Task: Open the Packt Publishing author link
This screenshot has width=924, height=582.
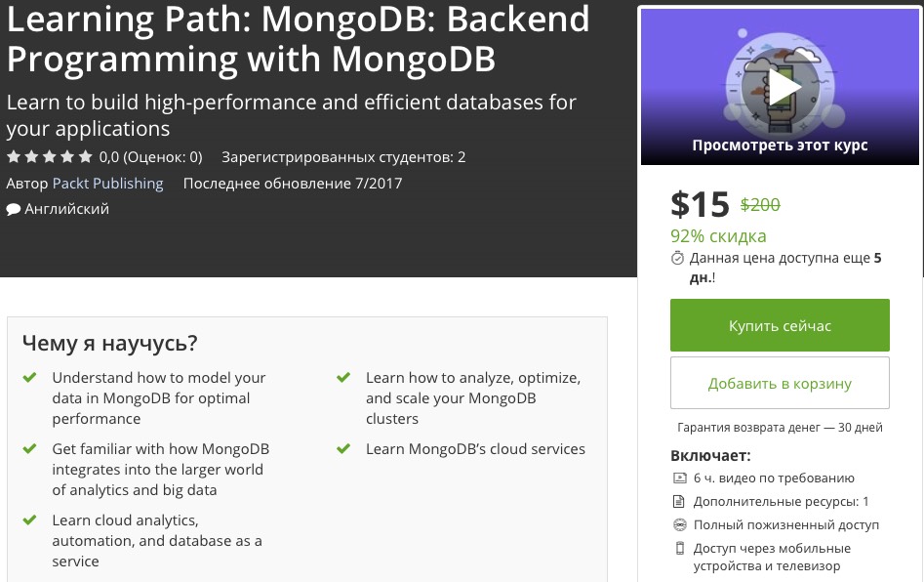Action: (107, 183)
